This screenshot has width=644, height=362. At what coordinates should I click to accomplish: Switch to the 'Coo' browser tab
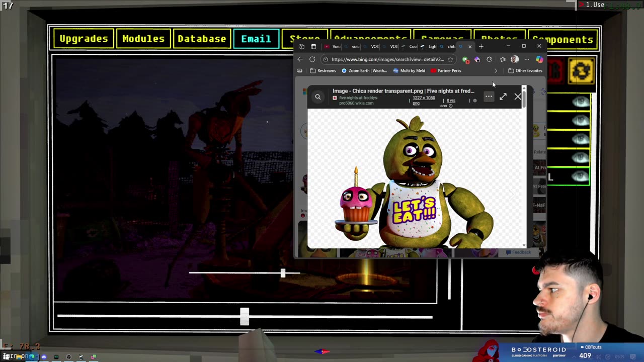click(409, 47)
